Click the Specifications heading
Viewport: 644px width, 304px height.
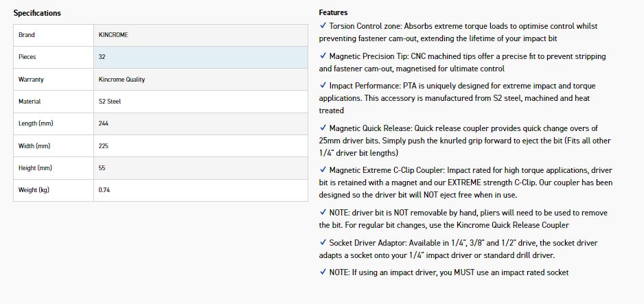[x=37, y=13]
